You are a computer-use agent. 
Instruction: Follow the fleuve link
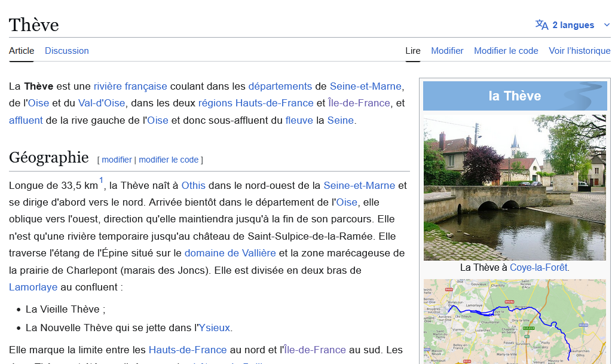[299, 120]
